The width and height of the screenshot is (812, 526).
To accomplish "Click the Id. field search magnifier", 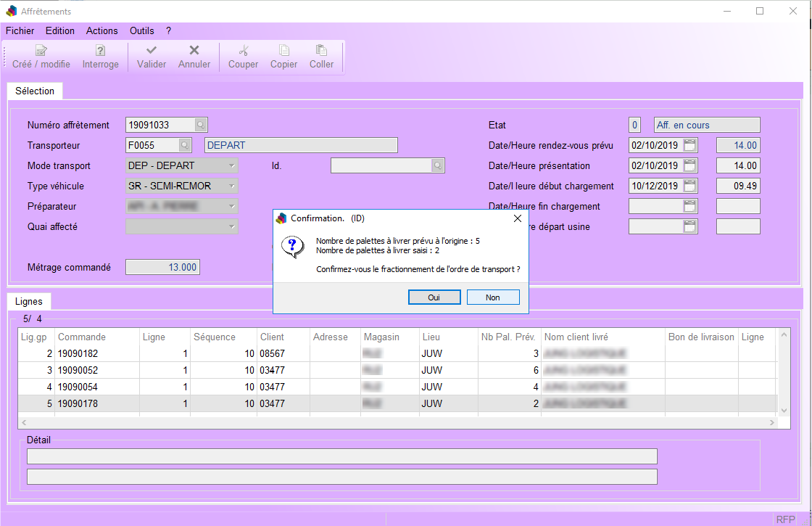I will (x=438, y=166).
